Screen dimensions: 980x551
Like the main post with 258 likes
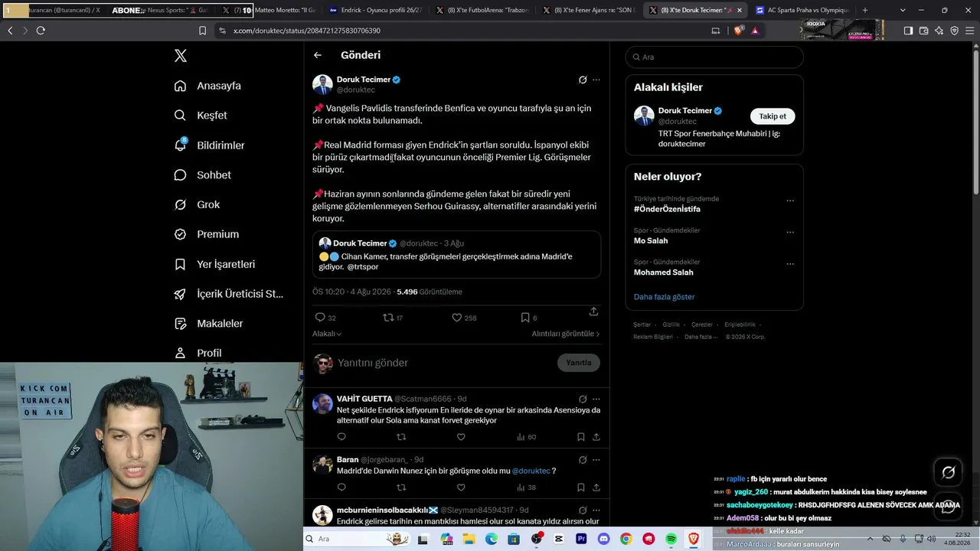pyautogui.click(x=463, y=318)
